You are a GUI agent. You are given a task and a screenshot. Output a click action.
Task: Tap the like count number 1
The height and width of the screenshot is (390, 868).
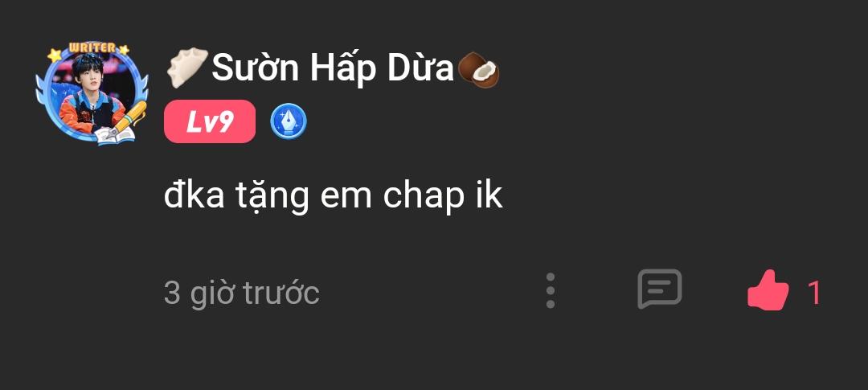[814, 293]
